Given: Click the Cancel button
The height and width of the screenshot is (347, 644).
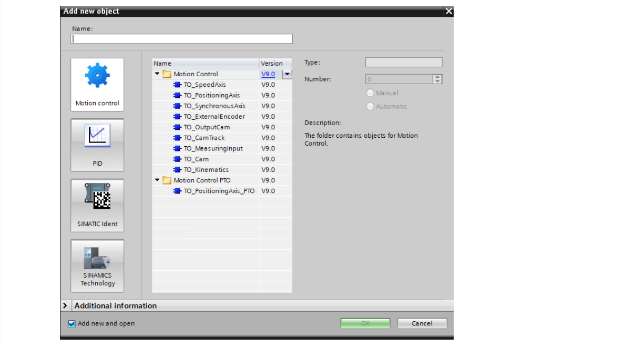Looking at the screenshot, I should (x=422, y=323).
